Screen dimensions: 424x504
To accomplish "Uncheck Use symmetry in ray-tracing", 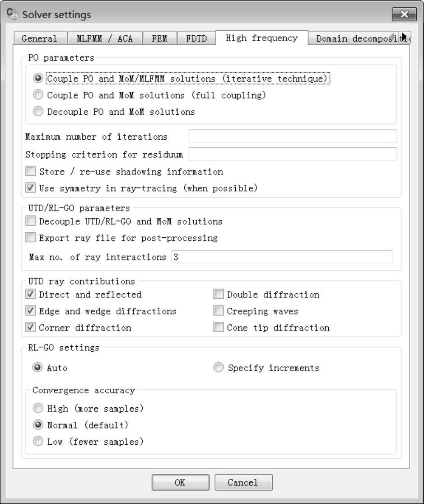I will 31,188.
